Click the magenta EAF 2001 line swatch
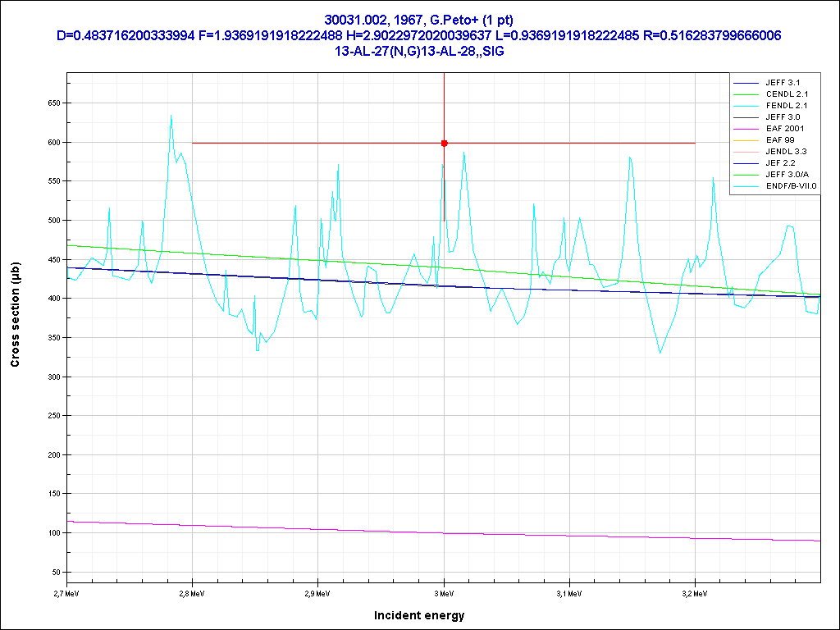840x630 pixels. (x=746, y=129)
